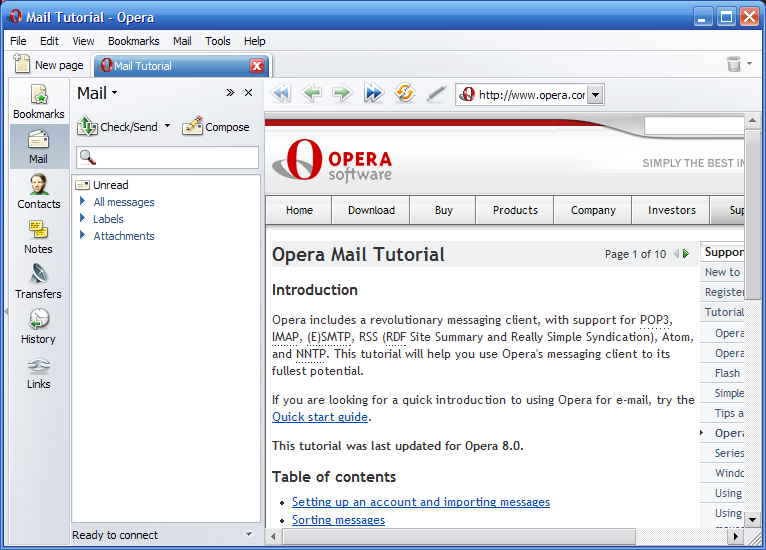Click the All messages link text
The height and width of the screenshot is (550, 766).
click(124, 202)
